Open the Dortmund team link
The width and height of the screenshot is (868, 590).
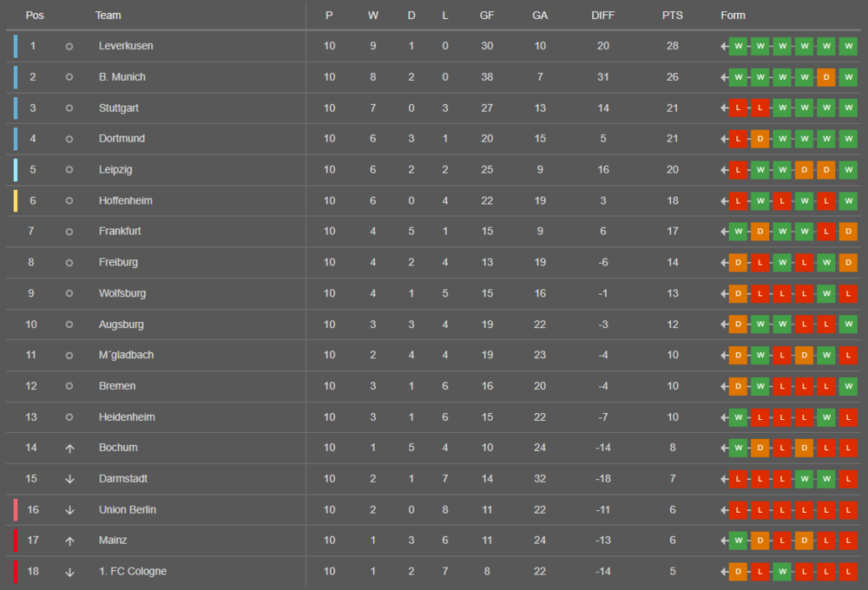[122, 139]
